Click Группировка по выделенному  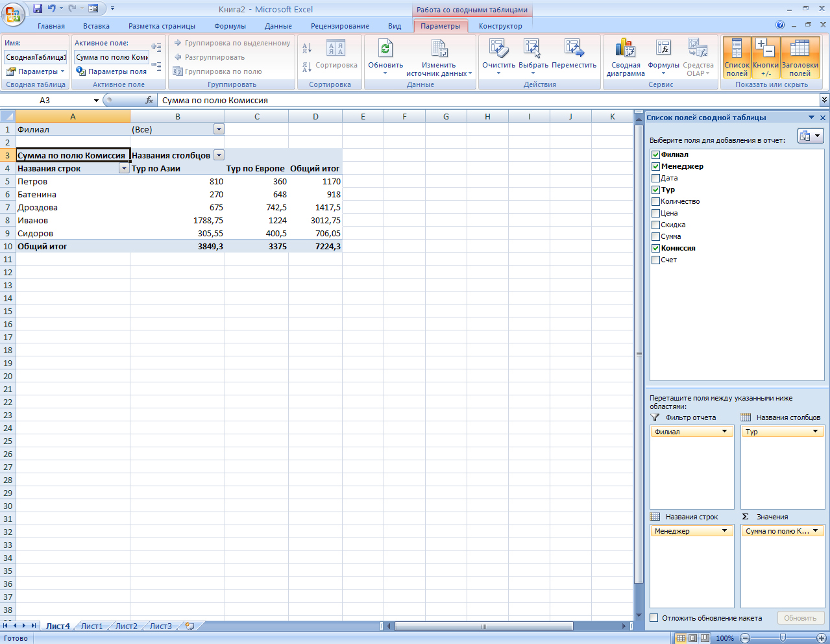coord(232,43)
